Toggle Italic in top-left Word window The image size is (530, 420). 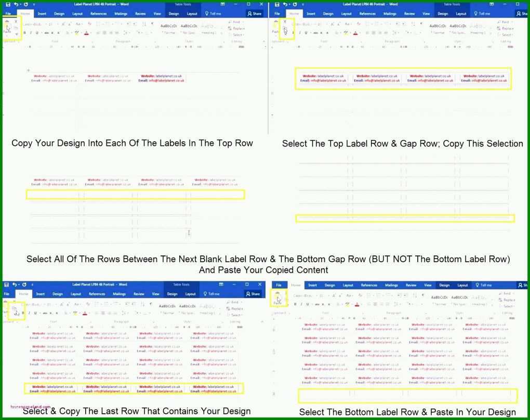click(31, 33)
